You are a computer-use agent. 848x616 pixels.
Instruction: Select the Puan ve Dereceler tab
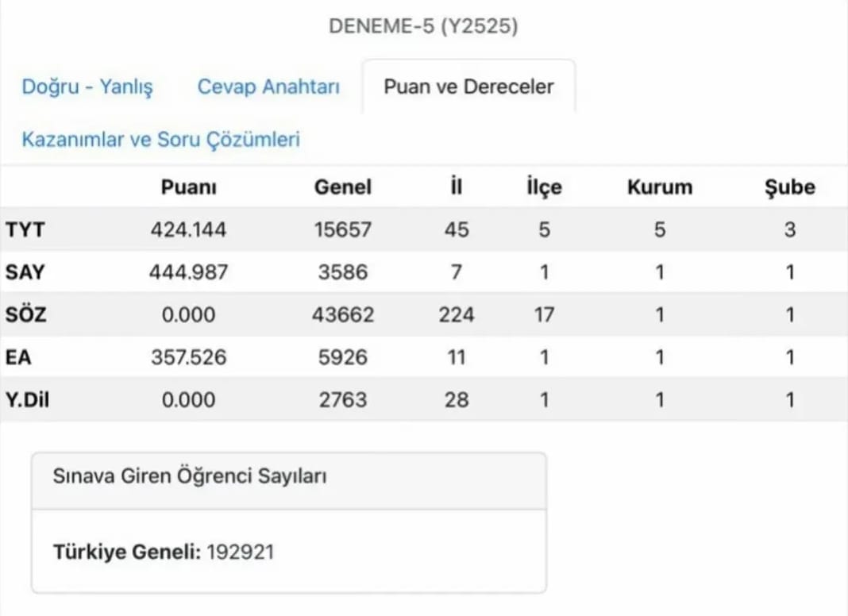pos(468,87)
